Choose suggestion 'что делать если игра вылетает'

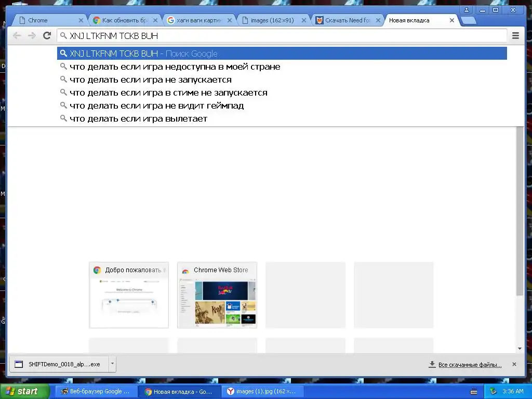pos(282,118)
